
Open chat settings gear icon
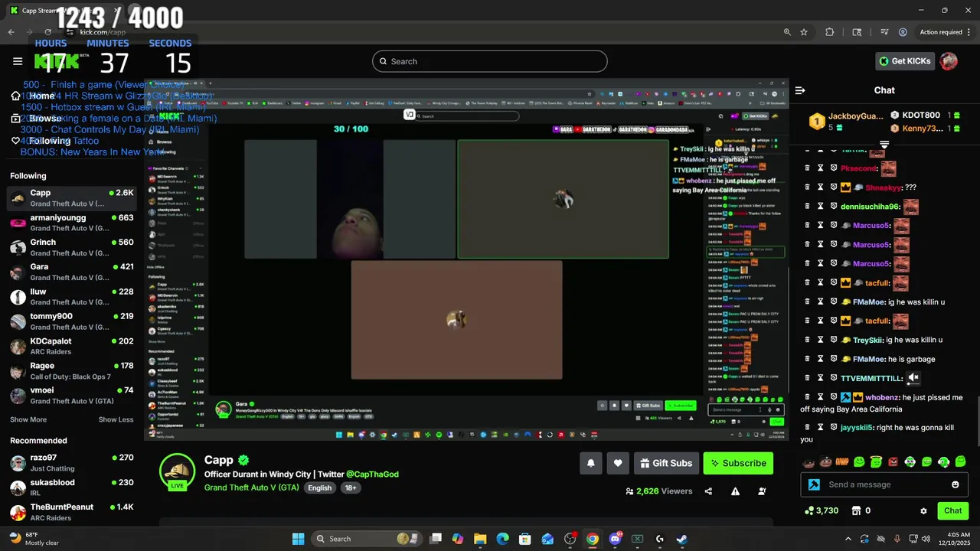[923, 510]
